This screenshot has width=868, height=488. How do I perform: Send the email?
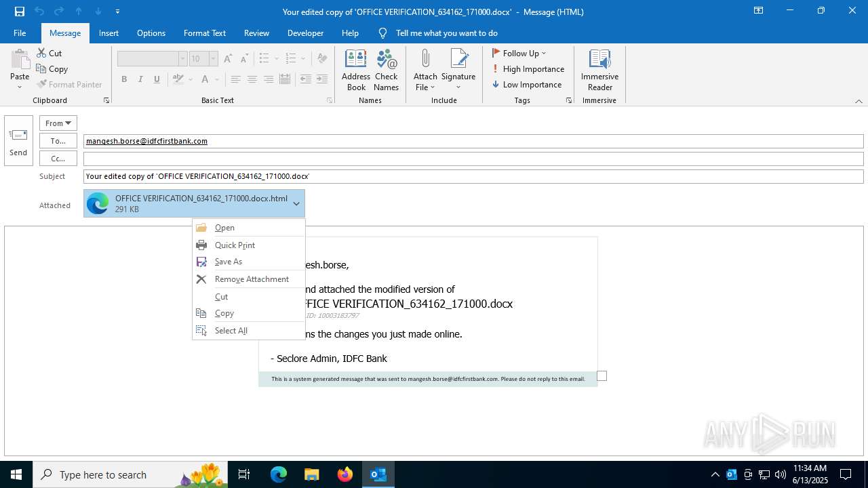tap(18, 140)
